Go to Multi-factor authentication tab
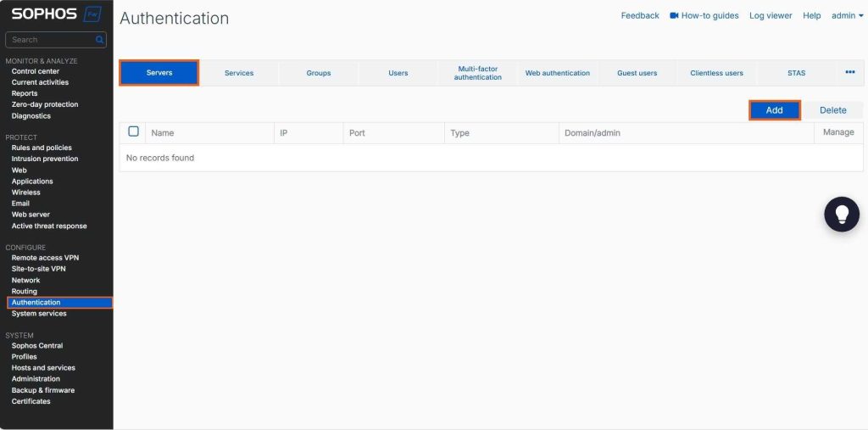The height and width of the screenshot is (430, 868). (478, 73)
